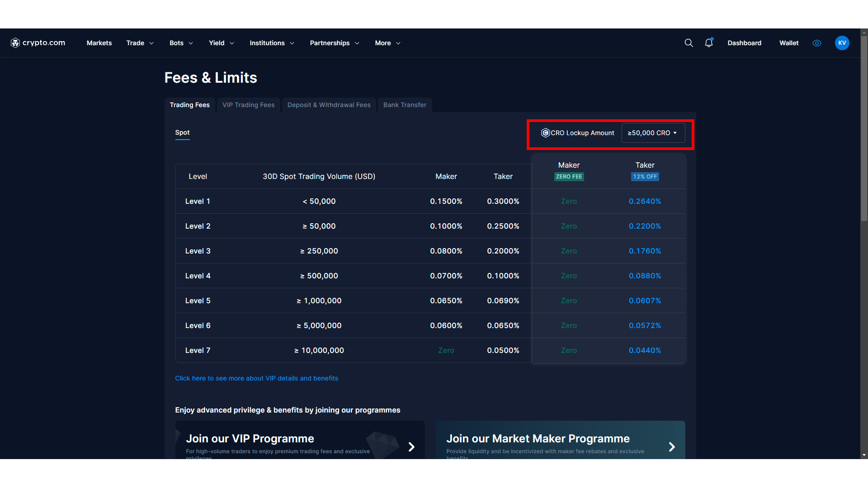
Task: Switch to Deposit & Withdrawal Fees tab
Action: pos(329,105)
